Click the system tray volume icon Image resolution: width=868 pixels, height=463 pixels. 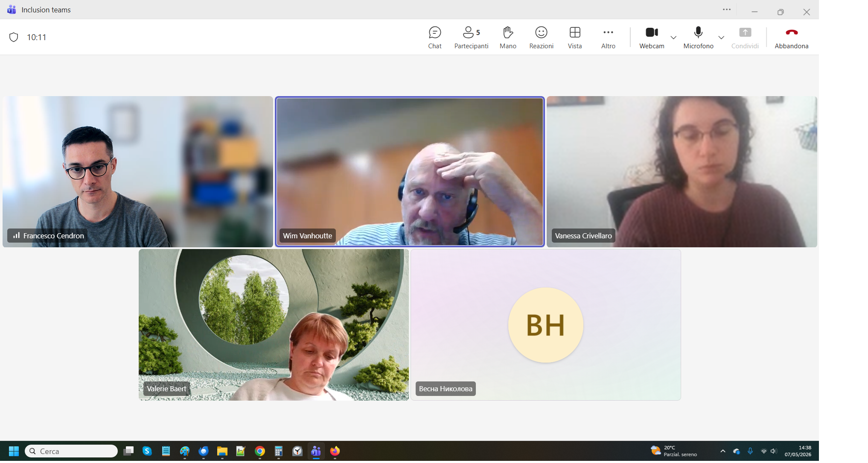point(774,451)
